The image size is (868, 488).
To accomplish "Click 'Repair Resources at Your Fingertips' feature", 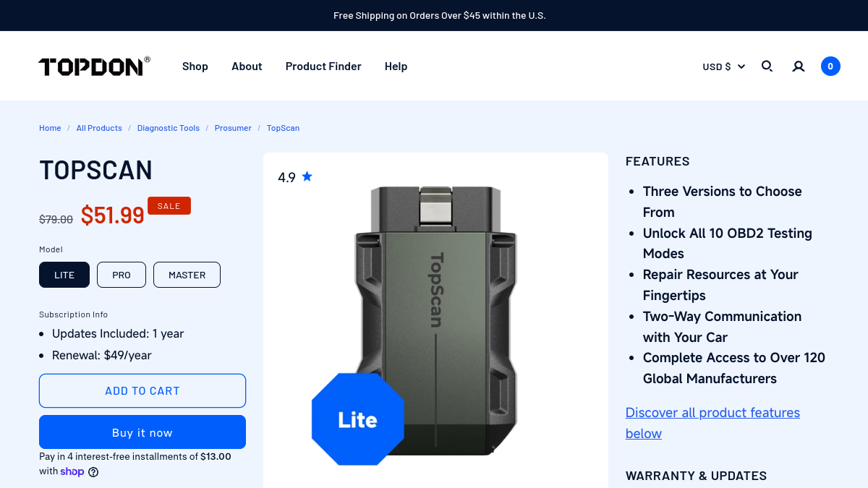I will pos(720,285).
